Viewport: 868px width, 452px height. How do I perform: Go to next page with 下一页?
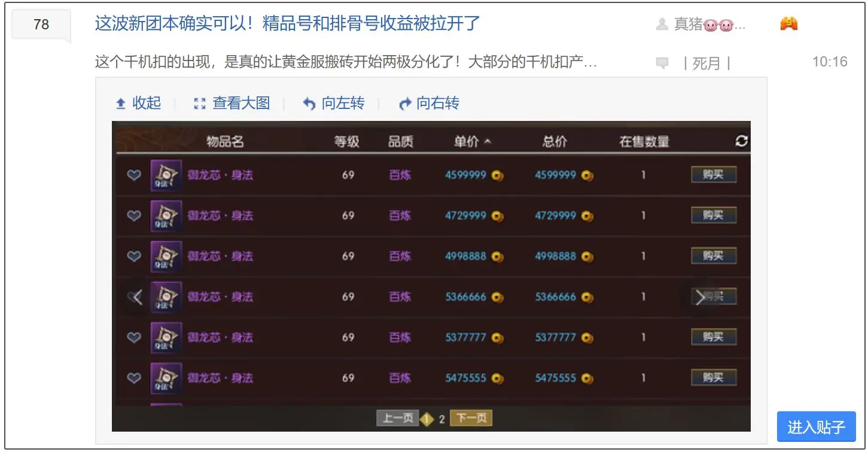[471, 418]
